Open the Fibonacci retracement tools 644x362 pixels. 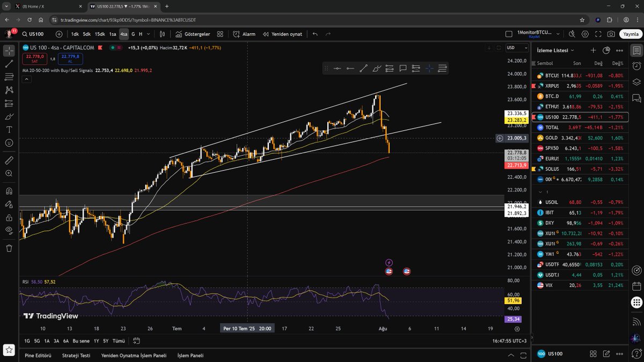tap(9, 77)
